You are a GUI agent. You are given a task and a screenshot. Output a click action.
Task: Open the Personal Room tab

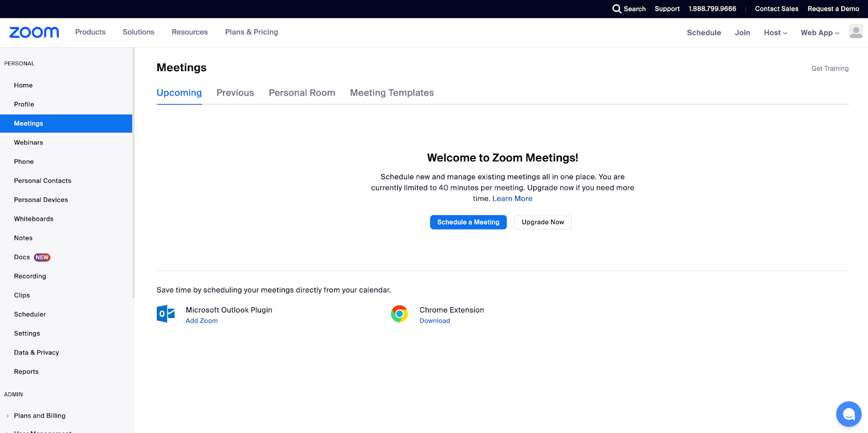coord(302,93)
